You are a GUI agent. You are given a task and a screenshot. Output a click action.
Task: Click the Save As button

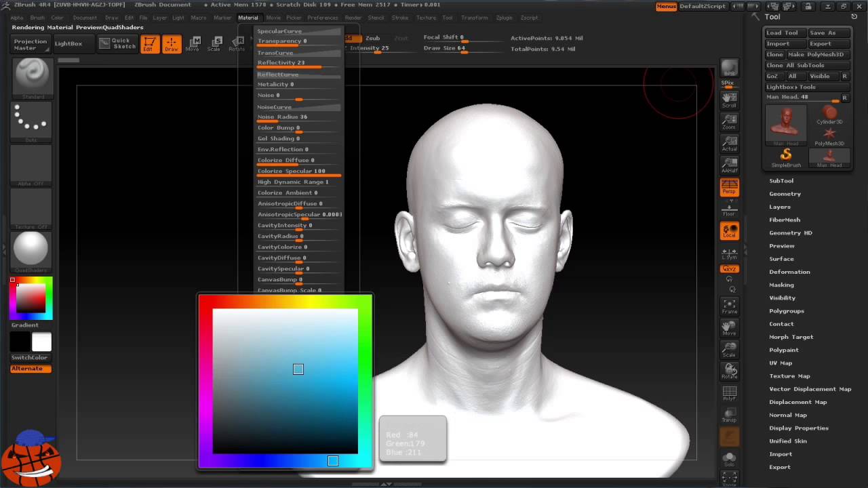click(x=828, y=33)
